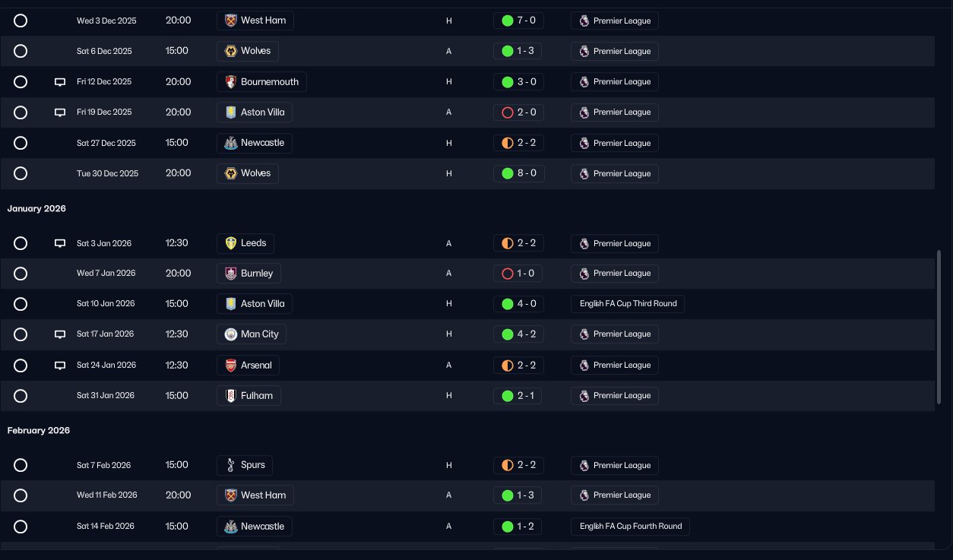The width and height of the screenshot is (953, 560).
Task: Select the radio circle for Spurs fixture
Action: [x=21, y=465]
